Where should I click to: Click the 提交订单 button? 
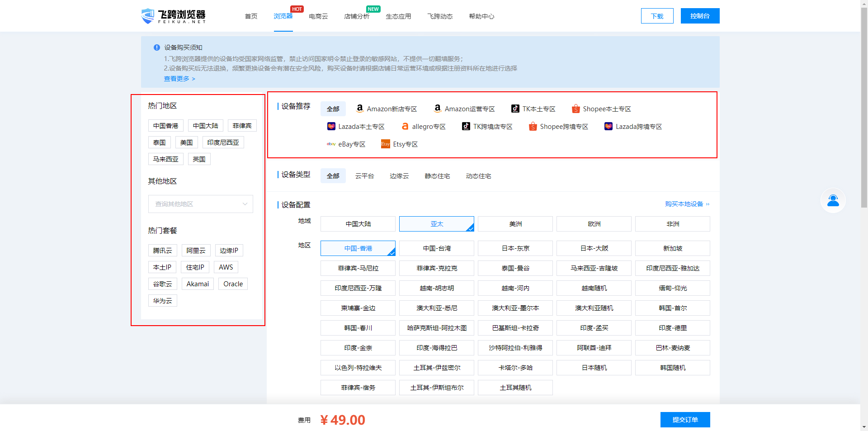[685, 420]
